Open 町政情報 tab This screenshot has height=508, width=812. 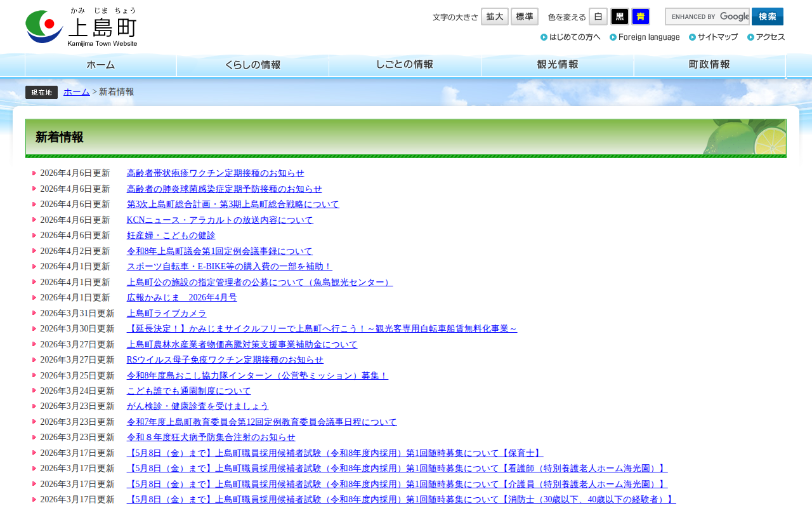coord(710,65)
